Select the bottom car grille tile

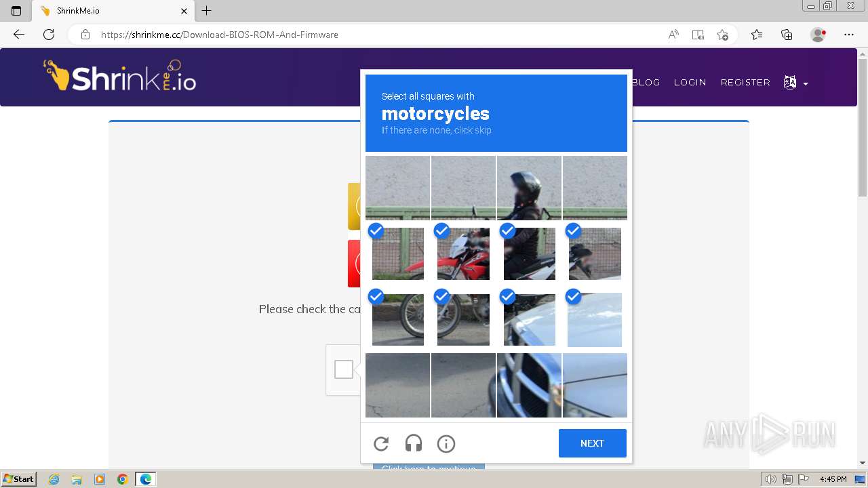(529, 385)
